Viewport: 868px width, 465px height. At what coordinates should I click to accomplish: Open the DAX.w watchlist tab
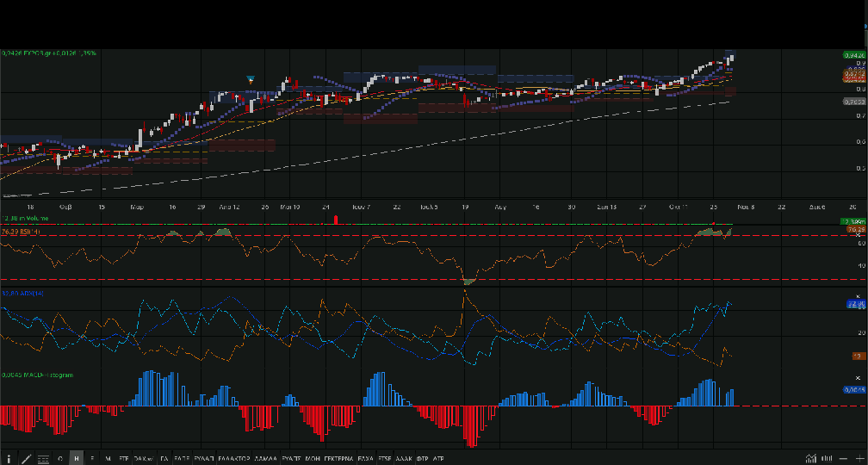[x=143, y=459]
